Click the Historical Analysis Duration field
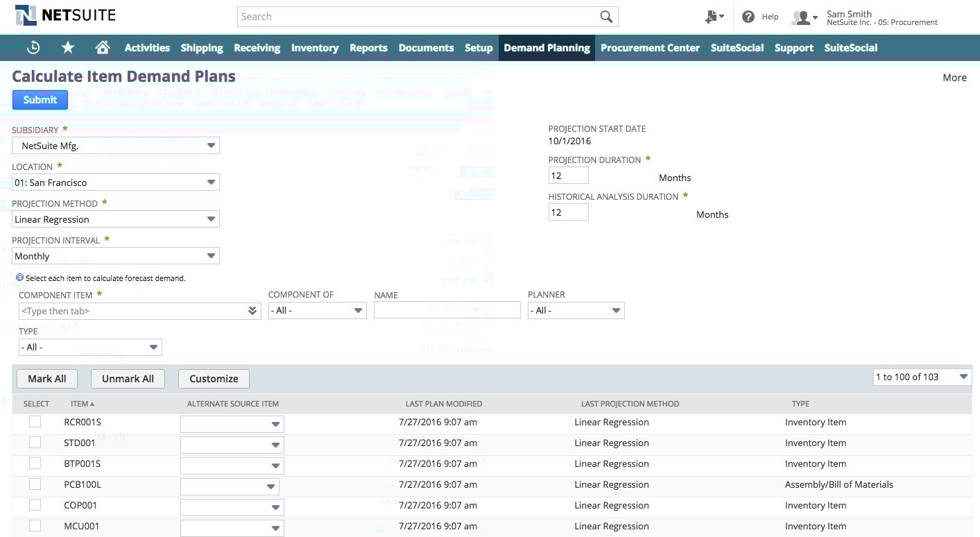This screenshot has width=980, height=537. (x=569, y=212)
